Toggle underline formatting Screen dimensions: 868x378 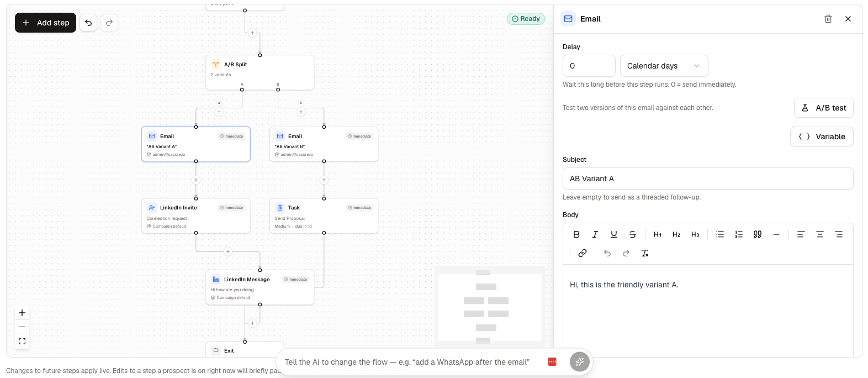coord(614,234)
